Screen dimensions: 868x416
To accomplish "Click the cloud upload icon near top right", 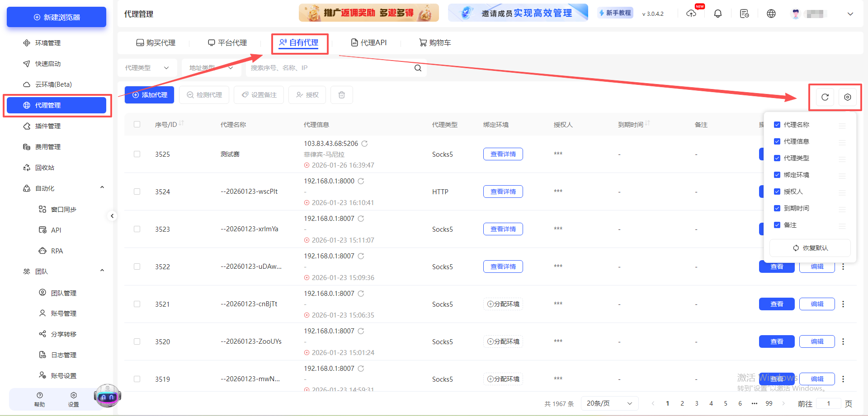I will coord(691,14).
